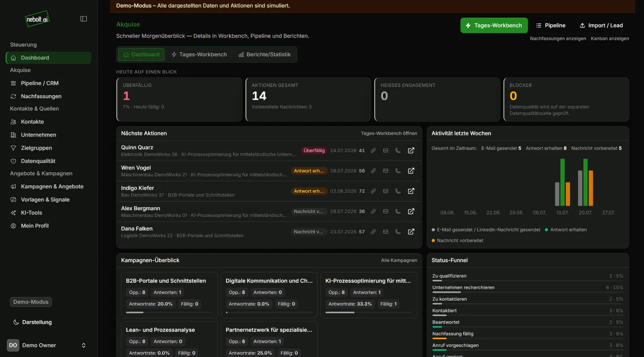Open the Überfällig summary card
Screen dimensions: 644x357
(x=180, y=99)
